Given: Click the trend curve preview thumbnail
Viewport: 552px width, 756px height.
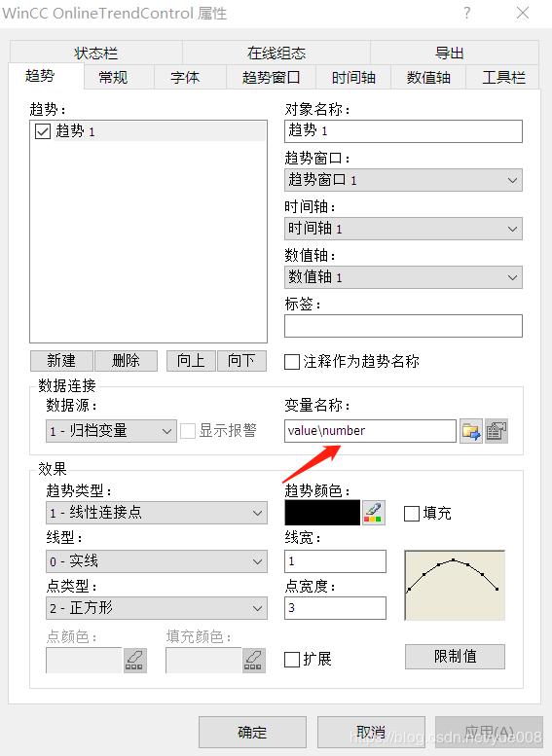Looking at the screenshot, I should click(455, 585).
